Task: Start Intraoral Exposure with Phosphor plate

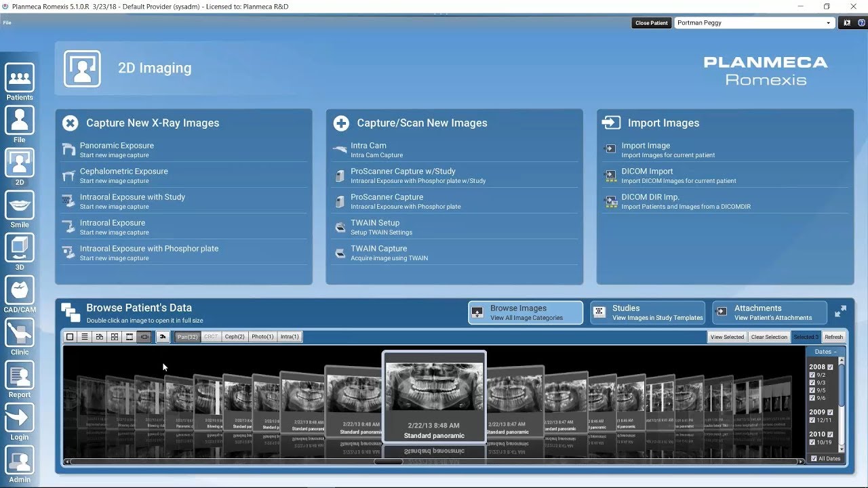Action: point(183,253)
